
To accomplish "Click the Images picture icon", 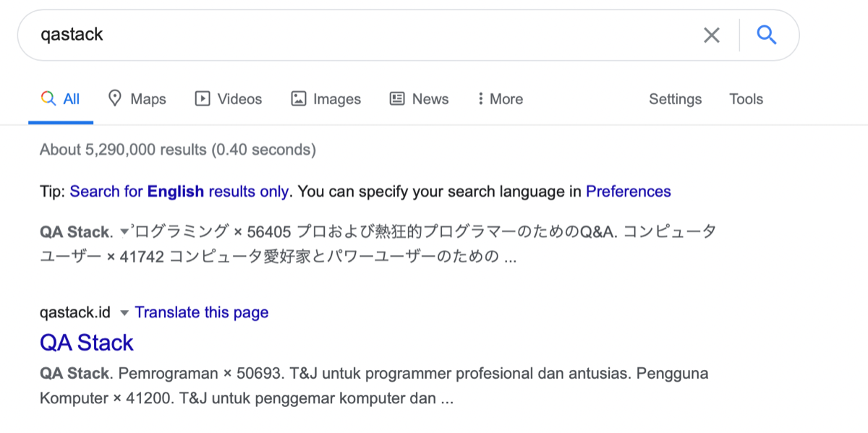I will coord(299,99).
